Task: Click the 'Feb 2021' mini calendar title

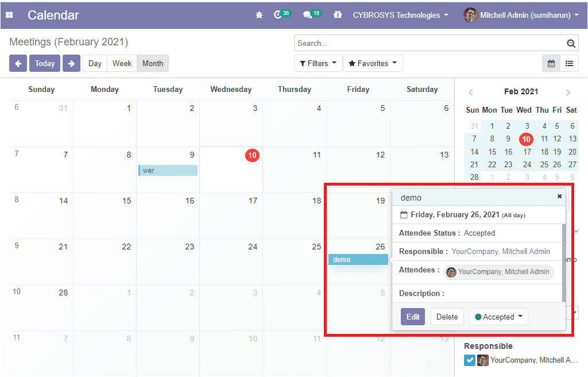Action: 521,91
